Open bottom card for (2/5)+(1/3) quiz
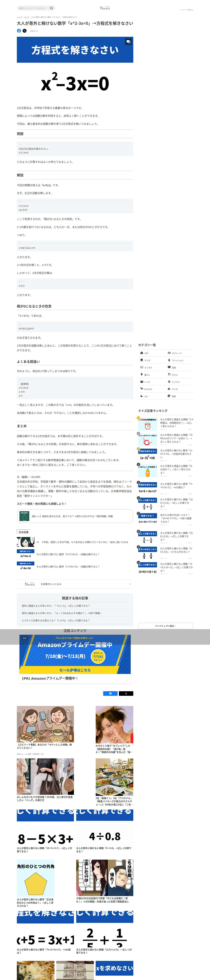 coord(105,933)
